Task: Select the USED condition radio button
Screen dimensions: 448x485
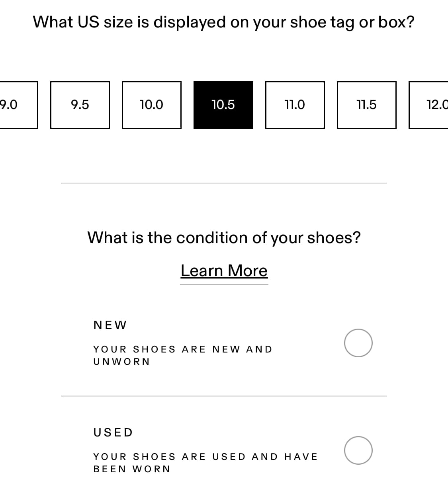Action: [x=358, y=450]
